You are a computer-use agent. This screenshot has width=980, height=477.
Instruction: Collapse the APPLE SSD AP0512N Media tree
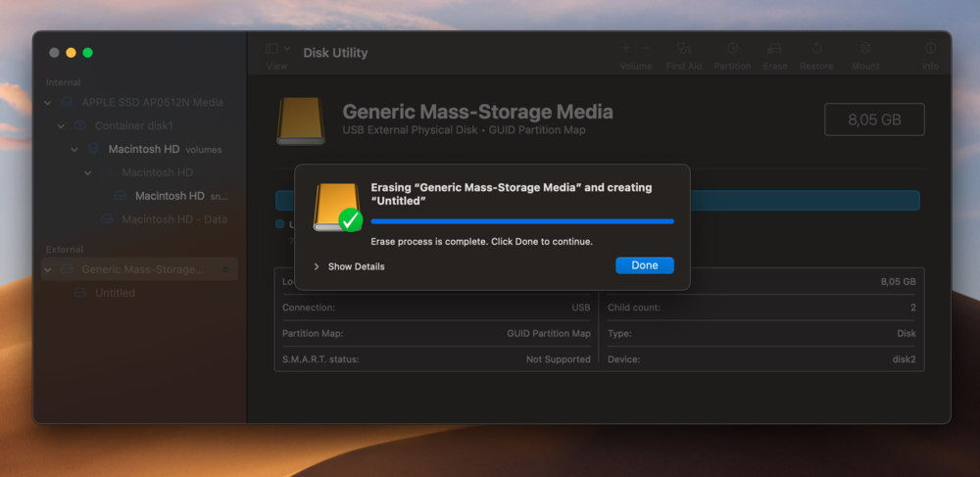click(x=48, y=103)
